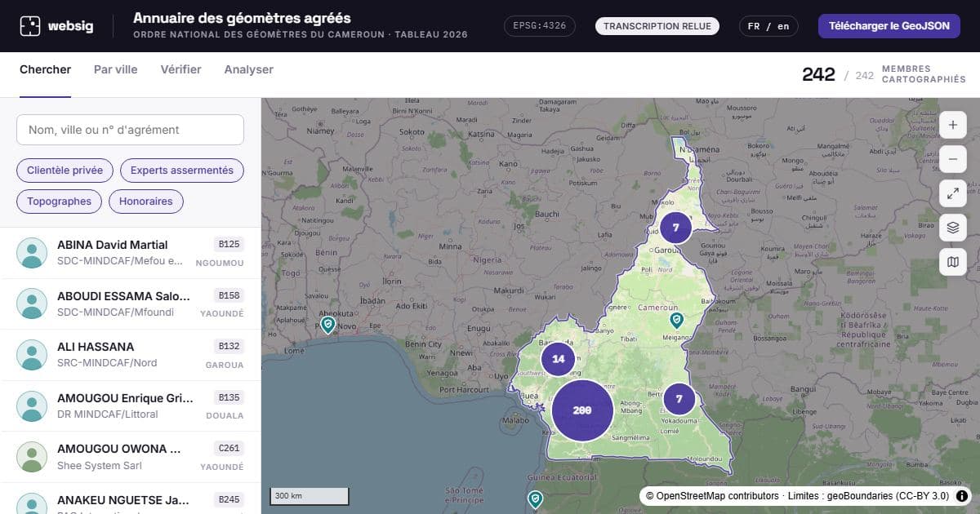Viewport: 980px width, 514px height.
Task: Zoom in the map with plus button
Action: (953, 125)
